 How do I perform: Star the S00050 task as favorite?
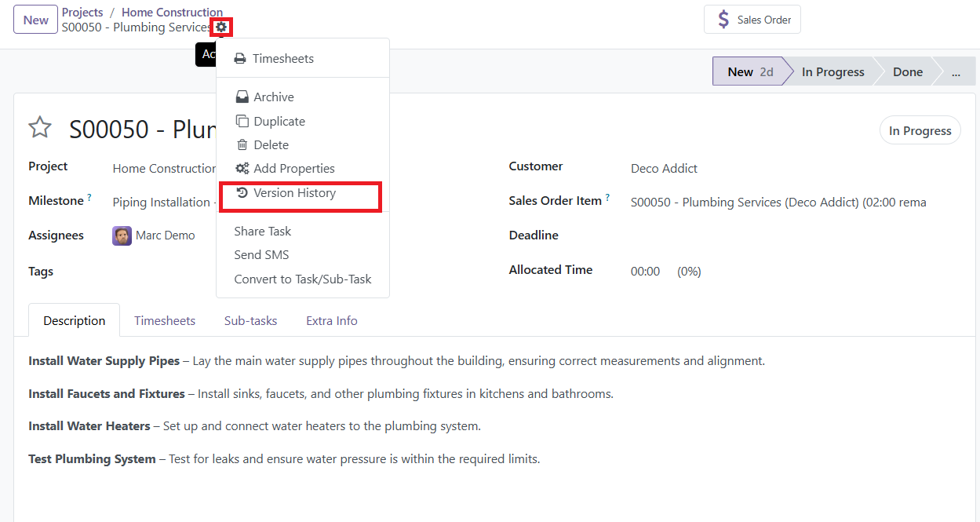click(40, 128)
